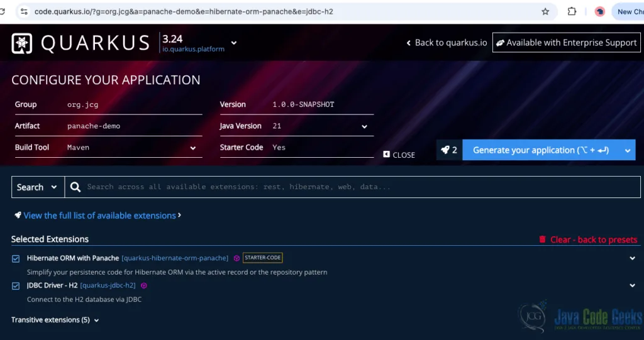
Task: Click the trash icon beside Clear - back to presets
Action: 543,239
